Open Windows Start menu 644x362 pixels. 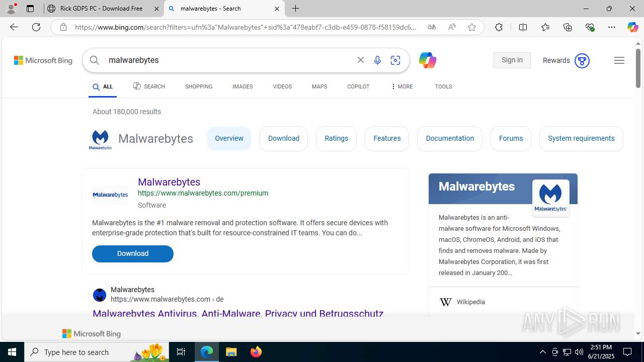click(x=12, y=352)
